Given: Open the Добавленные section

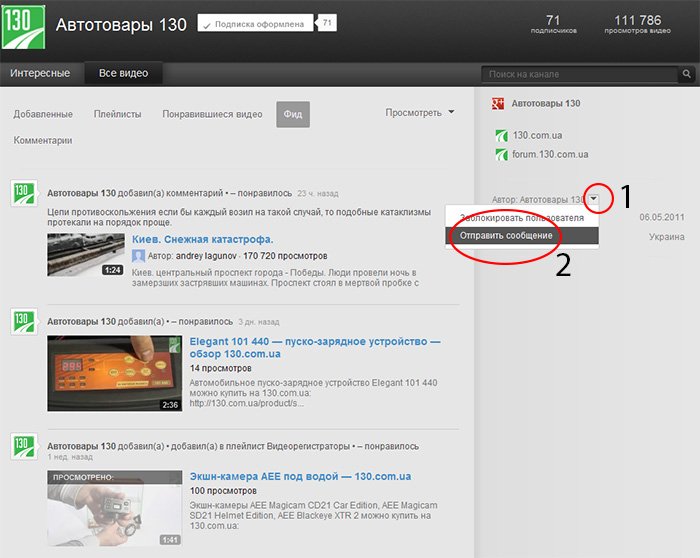Looking at the screenshot, I should 43,114.
